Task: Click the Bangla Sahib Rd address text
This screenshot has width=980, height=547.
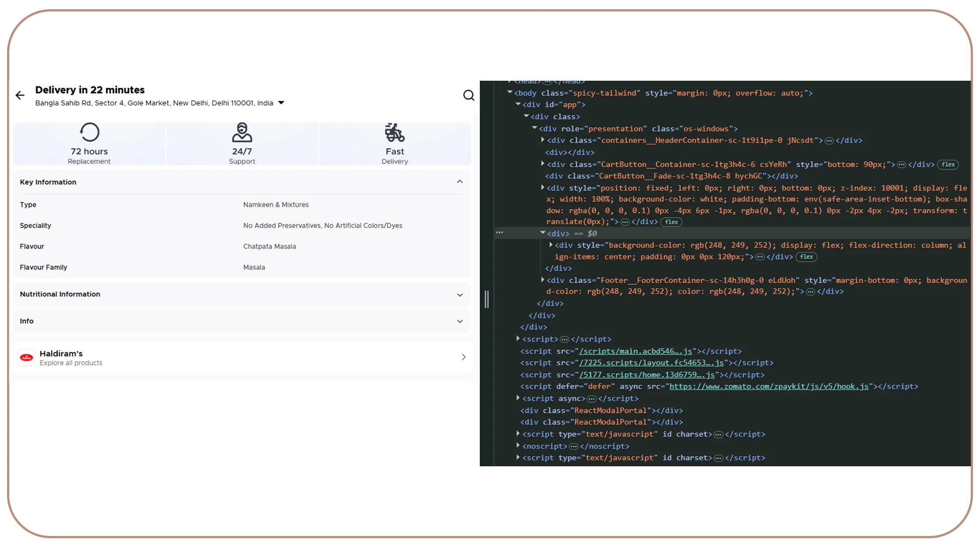Action: coord(154,103)
